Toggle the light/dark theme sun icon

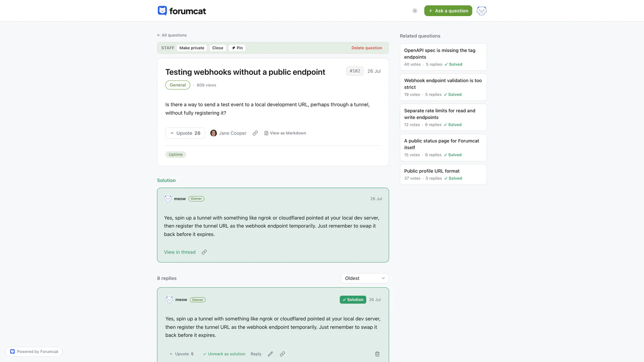pyautogui.click(x=415, y=11)
